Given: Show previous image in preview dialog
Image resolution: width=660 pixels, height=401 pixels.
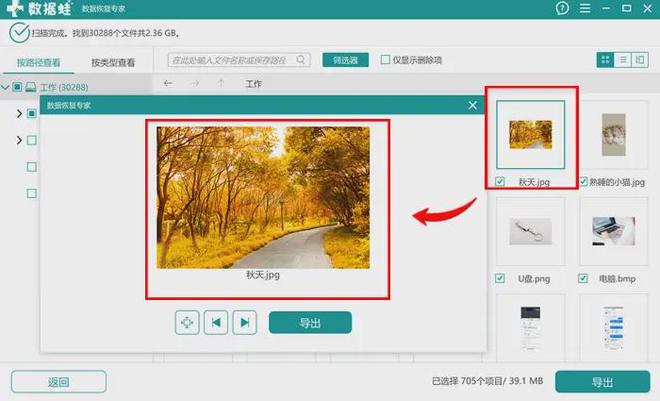Looking at the screenshot, I should [216, 323].
